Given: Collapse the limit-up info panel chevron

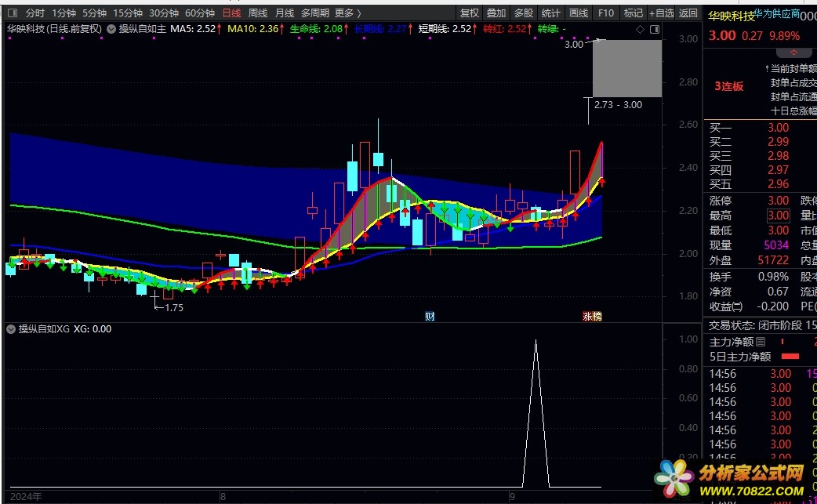Looking at the screenshot, I should click(x=793, y=53).
